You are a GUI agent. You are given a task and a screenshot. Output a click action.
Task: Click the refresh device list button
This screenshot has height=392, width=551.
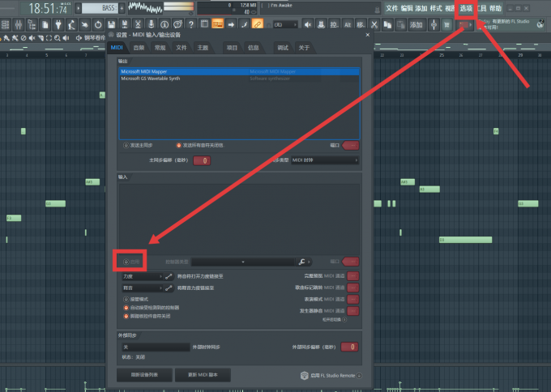[144, 375]
